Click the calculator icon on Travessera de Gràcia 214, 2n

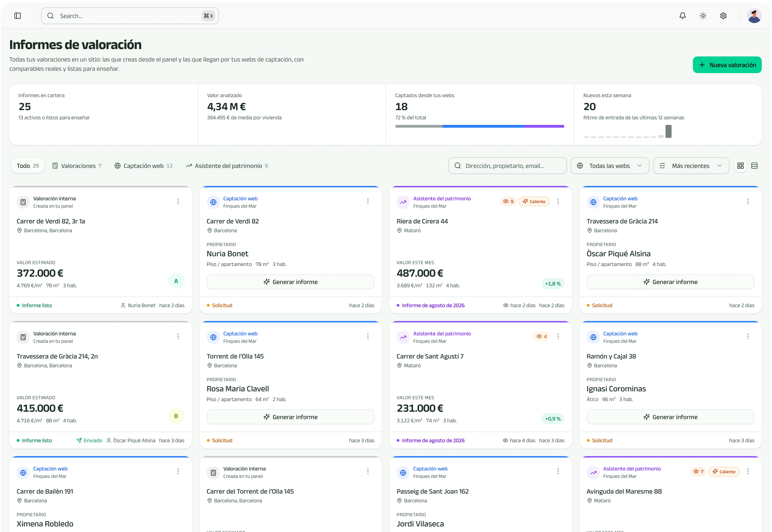(23, 337)
